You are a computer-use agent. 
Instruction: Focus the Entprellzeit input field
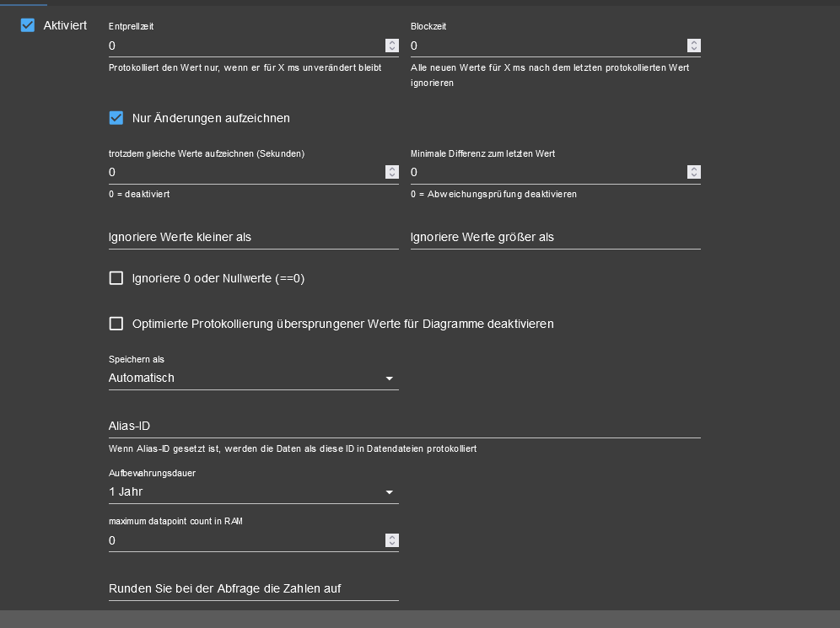[x=245, y=46]
